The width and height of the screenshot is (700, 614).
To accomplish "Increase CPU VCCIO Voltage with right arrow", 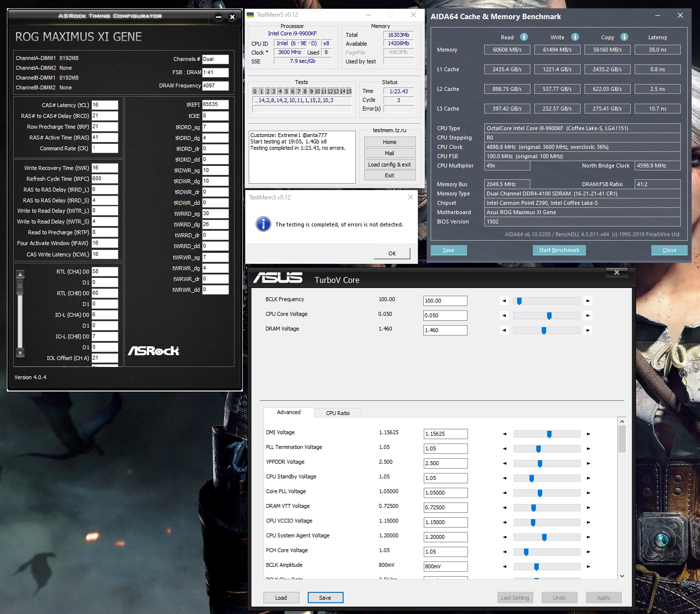I will pos(588,522).
